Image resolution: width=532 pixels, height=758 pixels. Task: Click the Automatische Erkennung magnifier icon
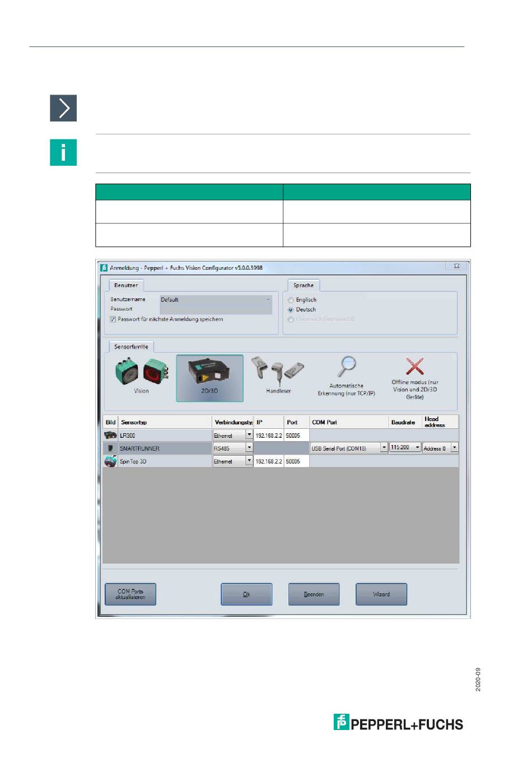347,367
